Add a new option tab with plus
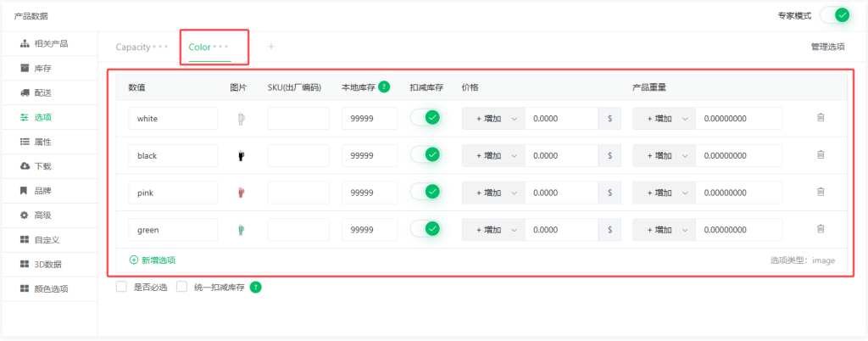The image size is (868, 341). tap(271, 47)
